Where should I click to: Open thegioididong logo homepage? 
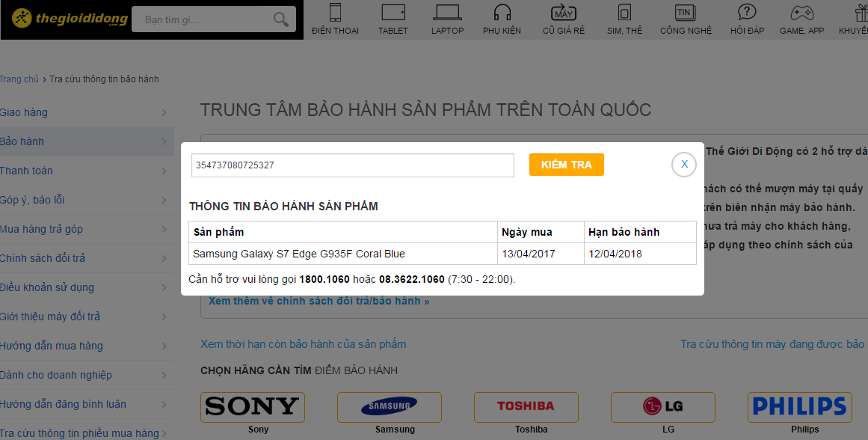(70, 19)
